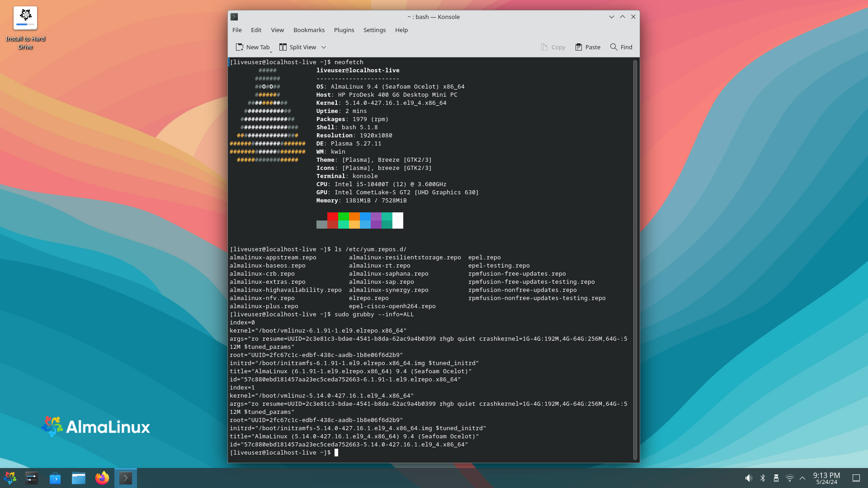Click the New Tab toolbar icon
The height and width of the screenshot is (488, 868).
(240, 47)
